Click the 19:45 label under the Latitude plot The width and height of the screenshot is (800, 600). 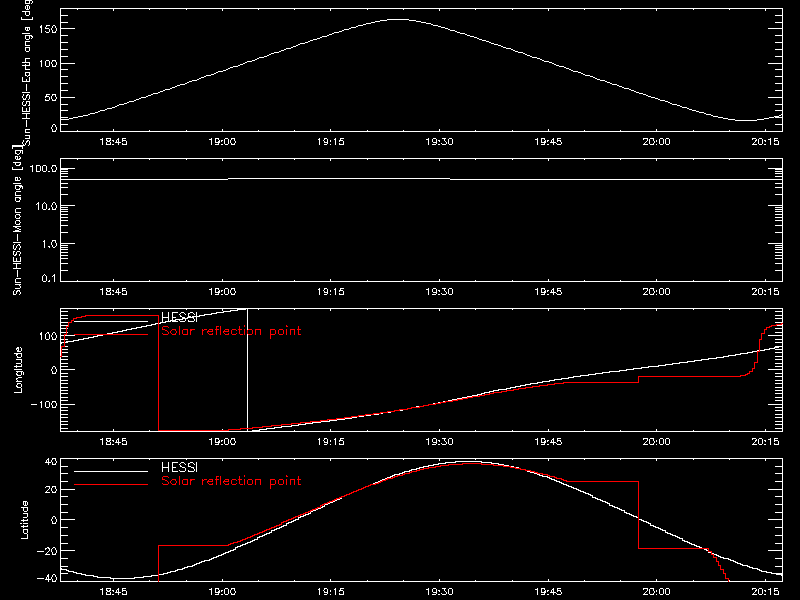pos(548,592)
